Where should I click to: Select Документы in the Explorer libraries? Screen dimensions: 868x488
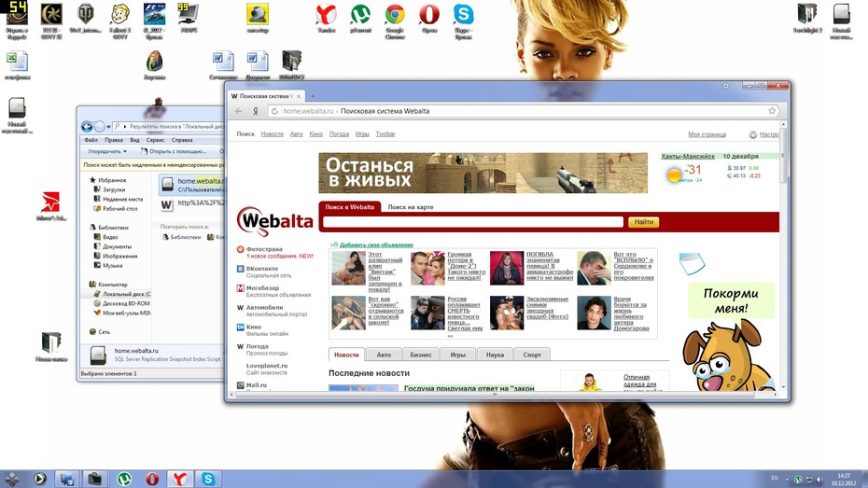point(117,246)
